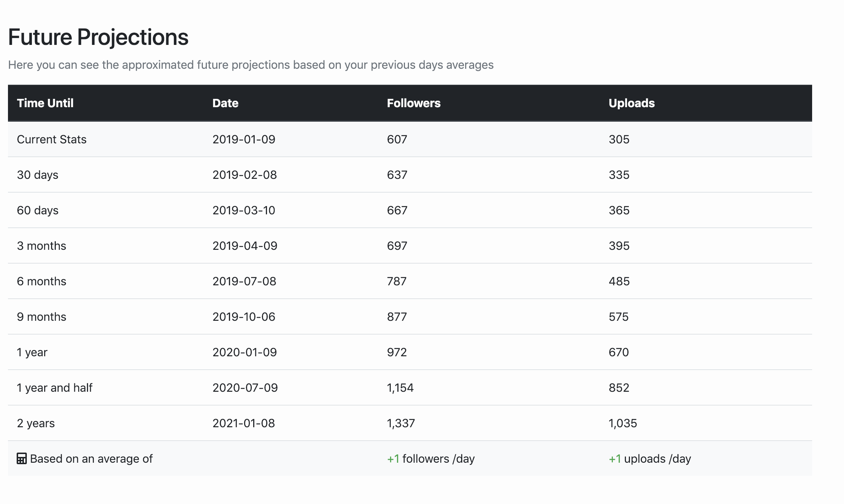844x504 pixels.
Task: Click the 2 years followers value 1,337
Action: click(401, 423)
